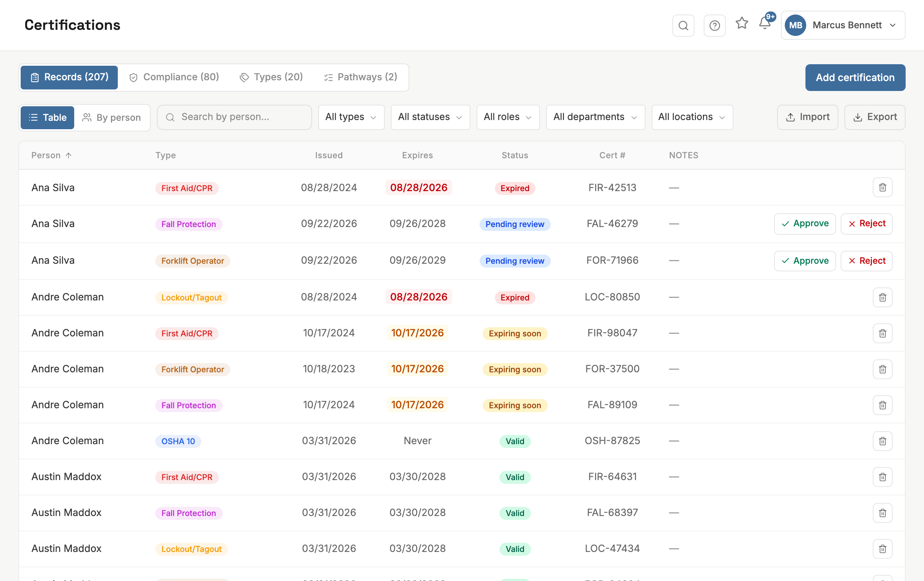
Task: Delete Ana Silva's First Aid/CPR record
Action: tap(882, 188)
